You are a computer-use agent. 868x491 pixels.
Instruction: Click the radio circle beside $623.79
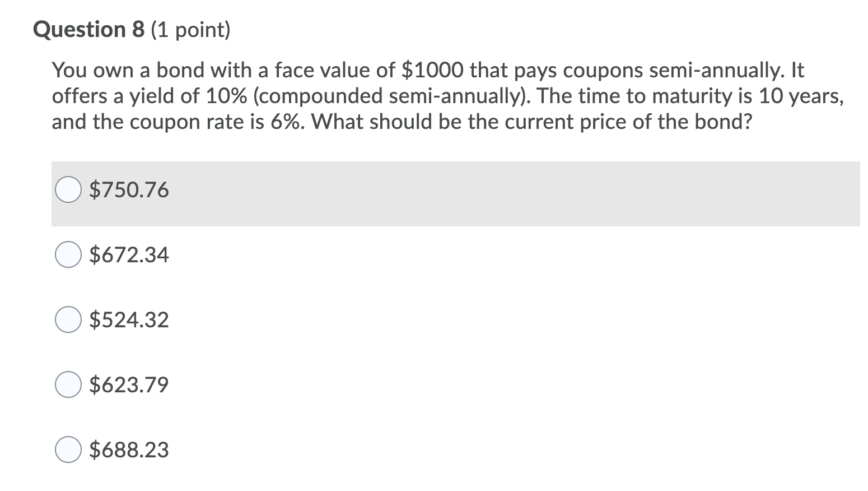(68, 385)
